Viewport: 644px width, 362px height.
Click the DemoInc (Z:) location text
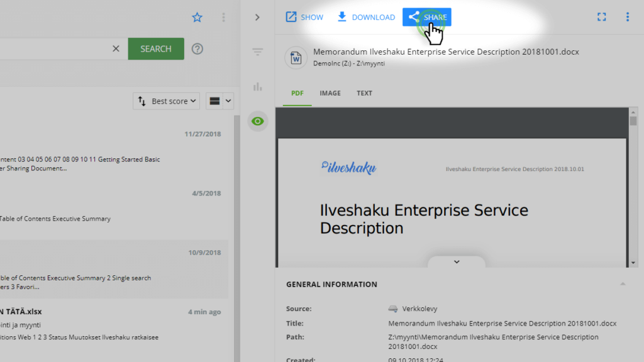pos(348,63)
